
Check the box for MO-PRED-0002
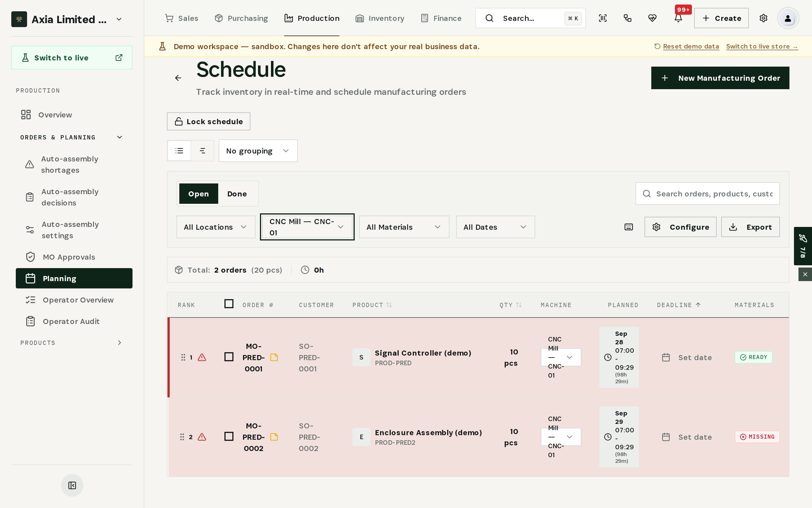[229, 436]
